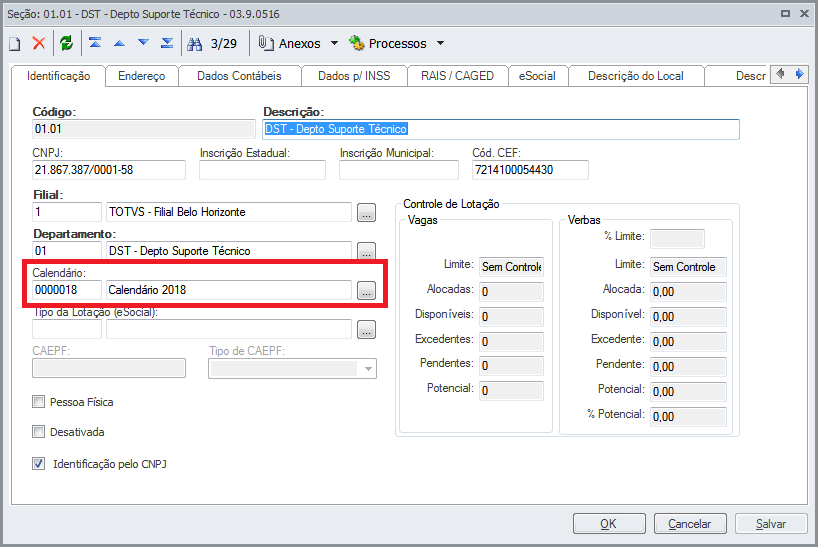Screen dimensions: 818x547
Task: Go to the next record
Action: point(143,43)
